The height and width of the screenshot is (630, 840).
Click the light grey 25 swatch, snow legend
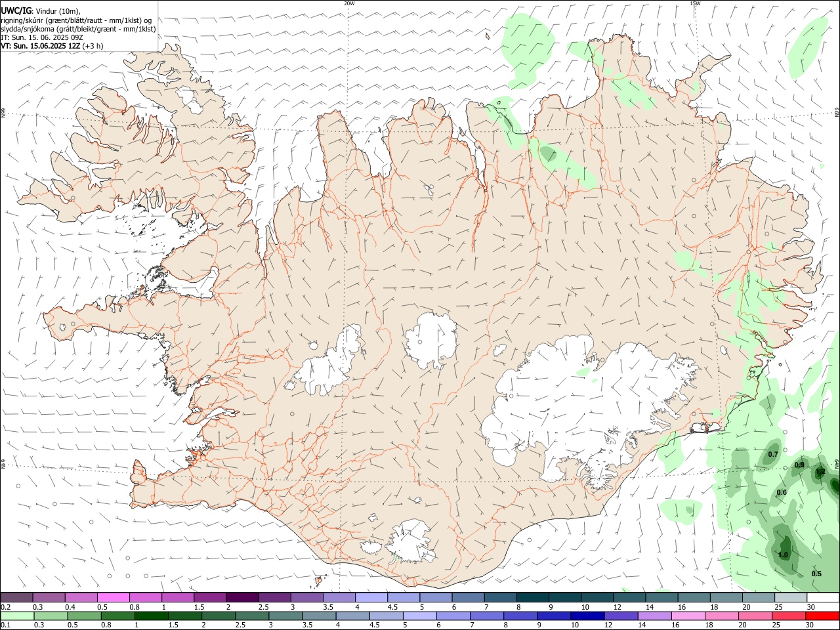tap(791, 597)
